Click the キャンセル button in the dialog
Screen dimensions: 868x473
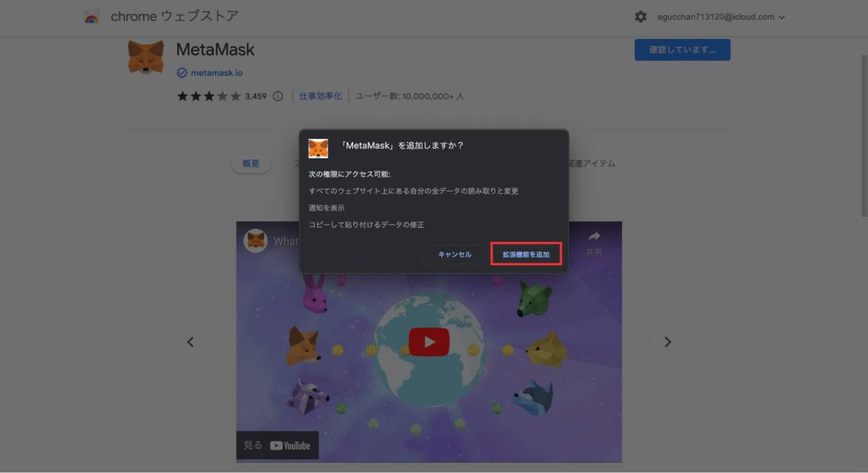click(x=455, y=255)
